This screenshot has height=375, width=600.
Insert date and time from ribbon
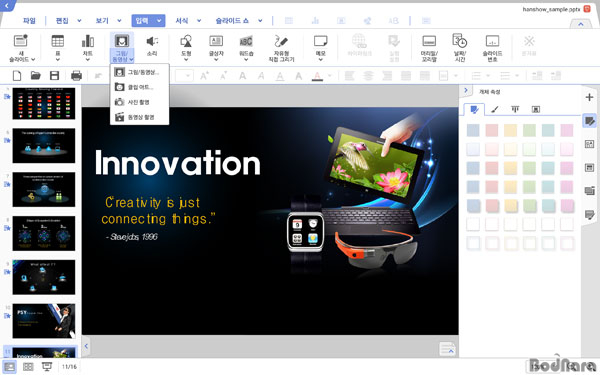pos(460,41)
